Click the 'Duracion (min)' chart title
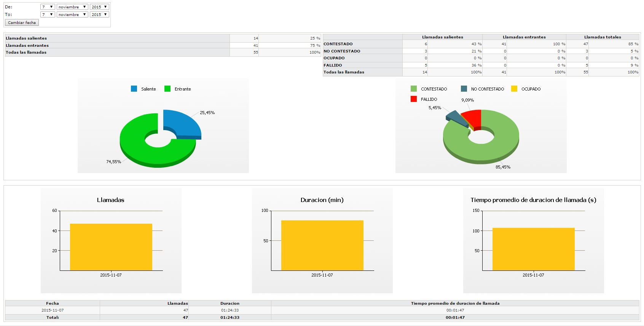 click(x=322, y=200)
